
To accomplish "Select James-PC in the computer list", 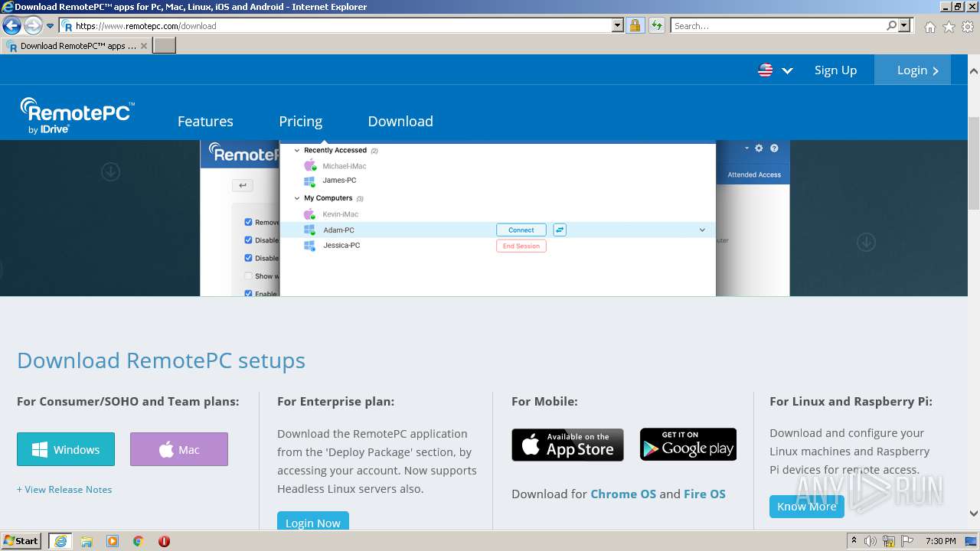I will pyautogui.click(x=339, y=181).
